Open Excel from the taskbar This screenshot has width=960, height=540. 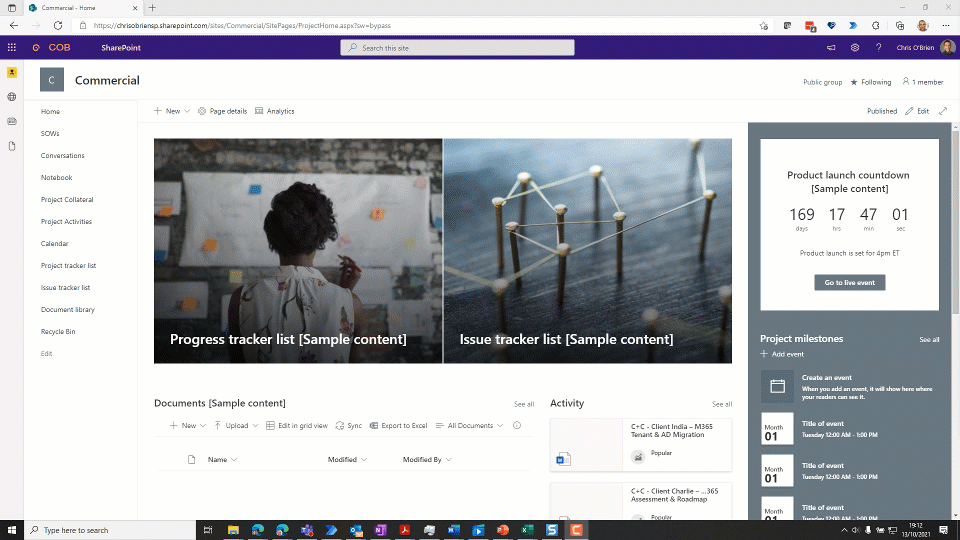pyautogui.click(x=527, y=530)
